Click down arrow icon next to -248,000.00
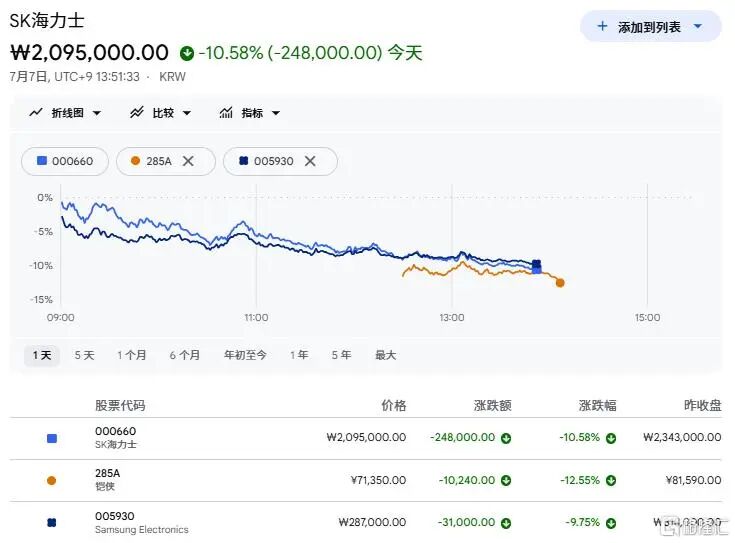 506,438
